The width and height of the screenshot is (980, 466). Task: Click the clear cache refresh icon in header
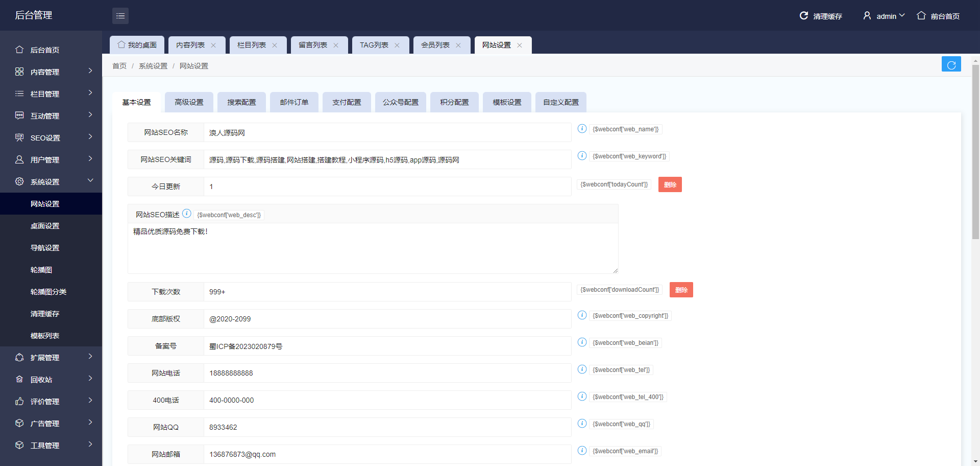pos(804,16)
